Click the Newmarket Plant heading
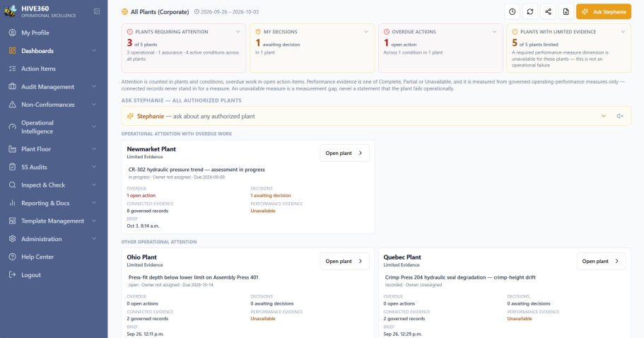The width and height of the screenshot is (644, 338). (151, 149)
